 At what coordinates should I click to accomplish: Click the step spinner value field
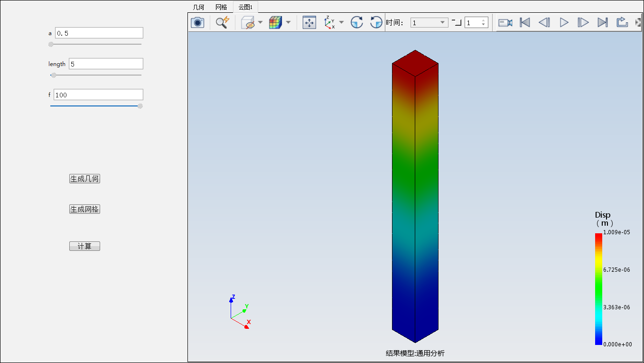[473, 23]
